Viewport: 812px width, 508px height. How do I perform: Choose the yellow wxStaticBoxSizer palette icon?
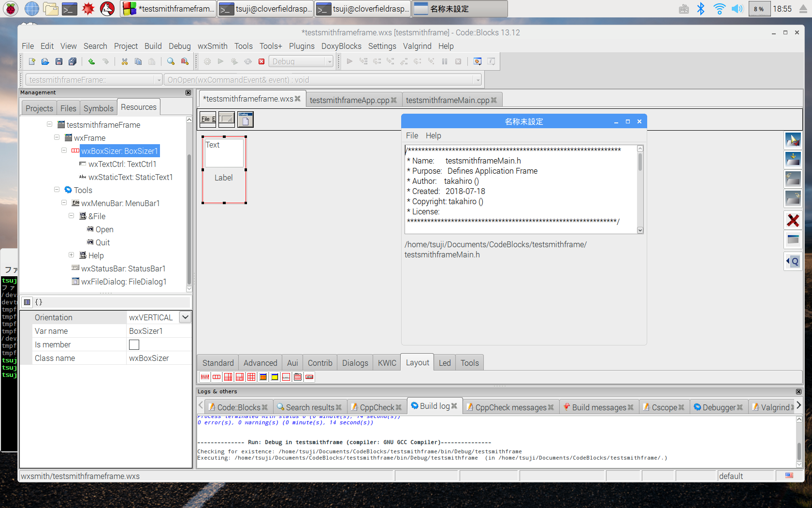275,377
